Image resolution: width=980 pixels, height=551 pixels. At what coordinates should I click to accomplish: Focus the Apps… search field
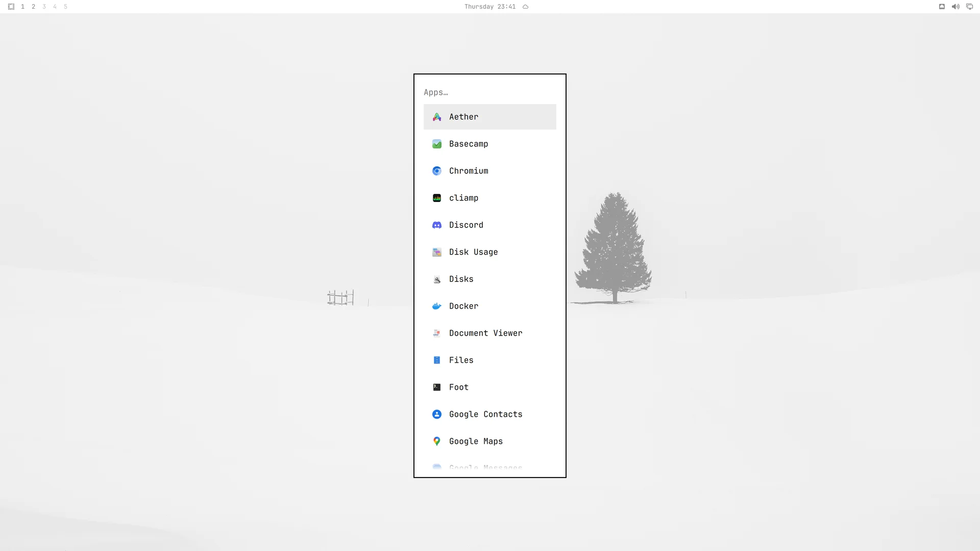(490, 92)
